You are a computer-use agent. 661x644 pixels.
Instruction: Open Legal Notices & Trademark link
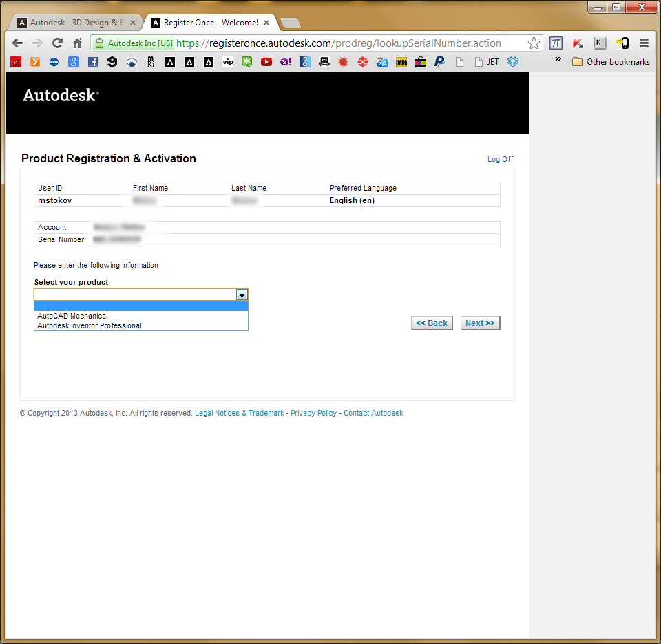[239, 414]
